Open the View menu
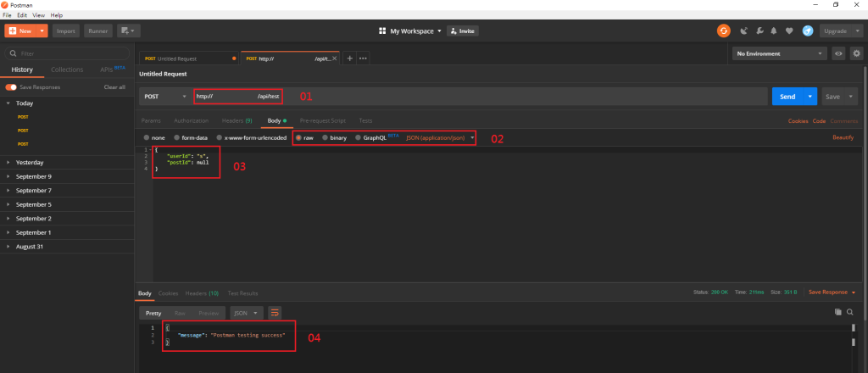This screenshot has width=868, height=373. tap(39, 15)
